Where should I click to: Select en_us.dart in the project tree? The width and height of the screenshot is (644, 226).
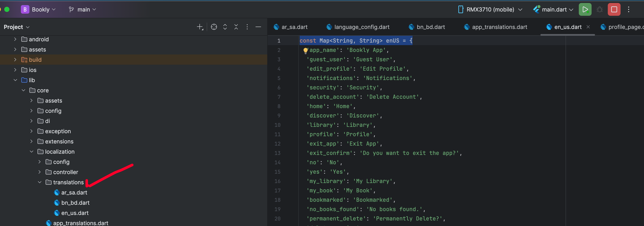point(75,213)
